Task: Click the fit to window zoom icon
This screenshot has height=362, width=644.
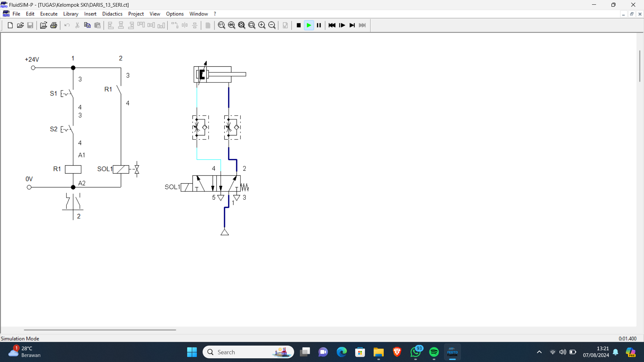Action: click(x=242, y=25)
